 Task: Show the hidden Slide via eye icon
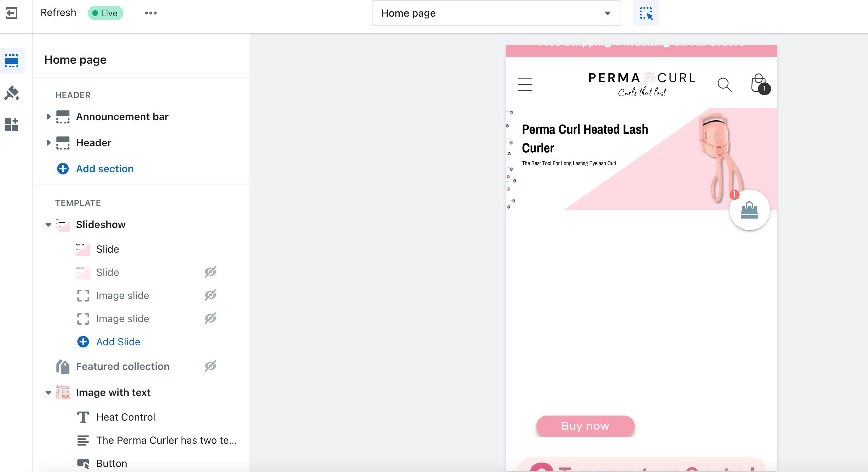click(210, 272)
